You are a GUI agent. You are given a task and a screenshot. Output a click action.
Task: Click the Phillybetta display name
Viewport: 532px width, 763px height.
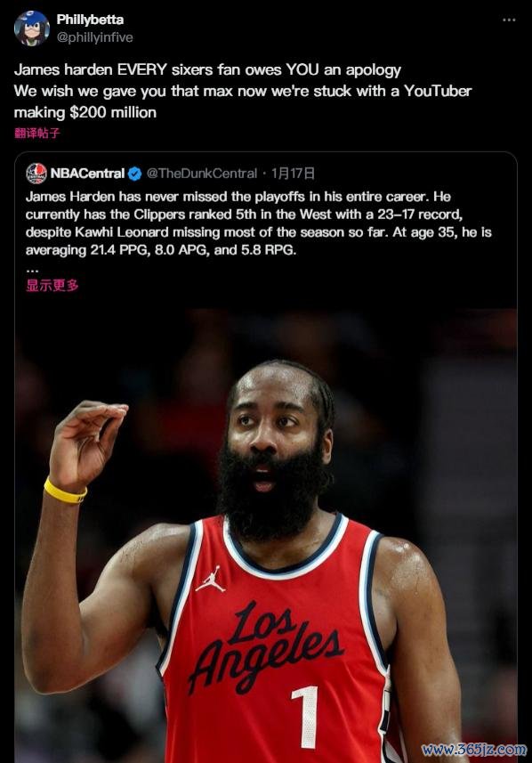coord(90,20)
